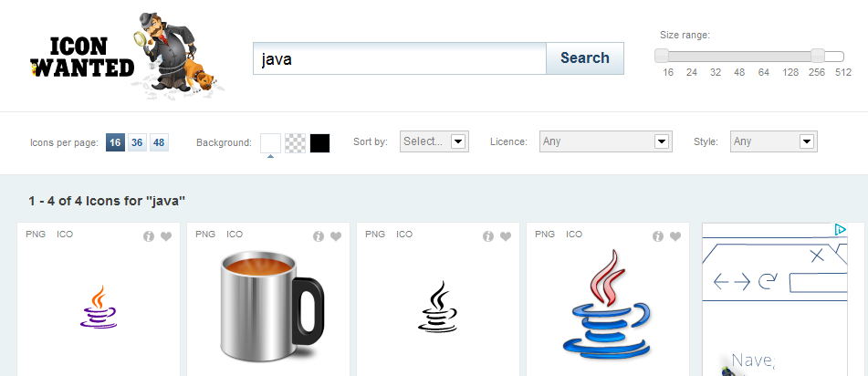Click the search field containing java
Viewport: 868px width, 376px height.
400,58
